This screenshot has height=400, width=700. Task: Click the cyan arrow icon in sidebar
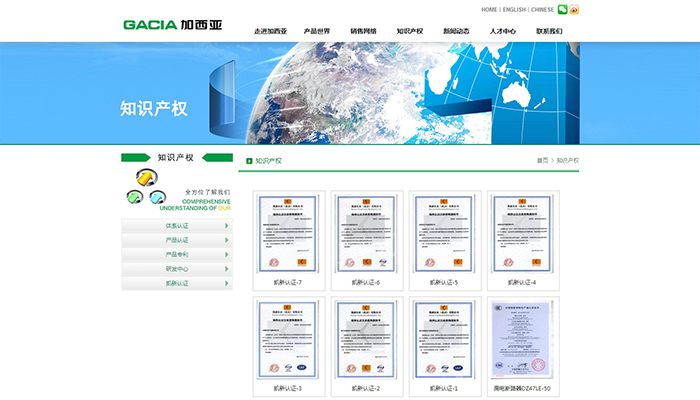click(157, 197)
